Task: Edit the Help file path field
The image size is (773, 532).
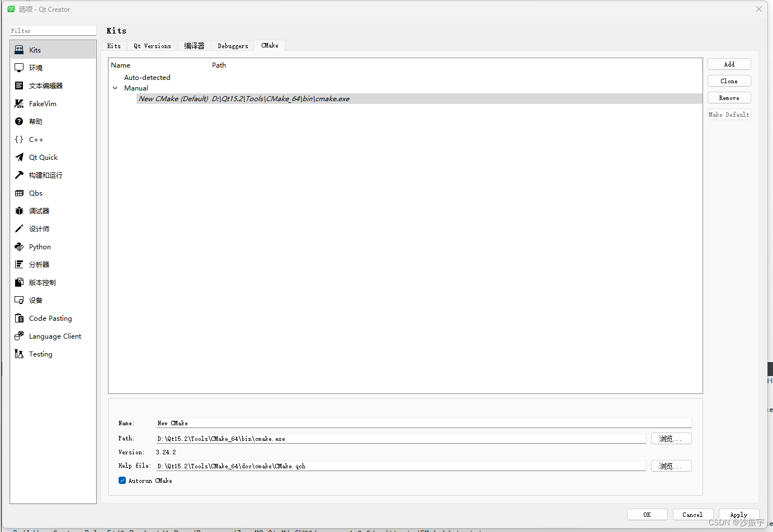Action: (401, 466)
